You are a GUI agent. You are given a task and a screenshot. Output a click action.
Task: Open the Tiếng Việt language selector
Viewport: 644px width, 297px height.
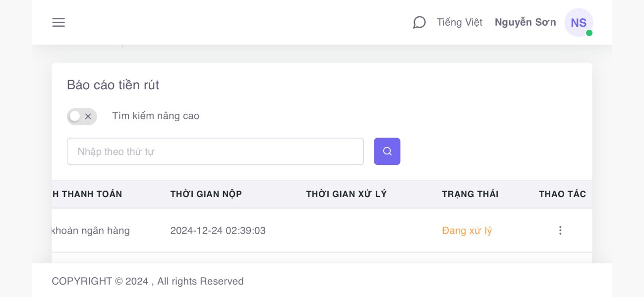(460, 23)
